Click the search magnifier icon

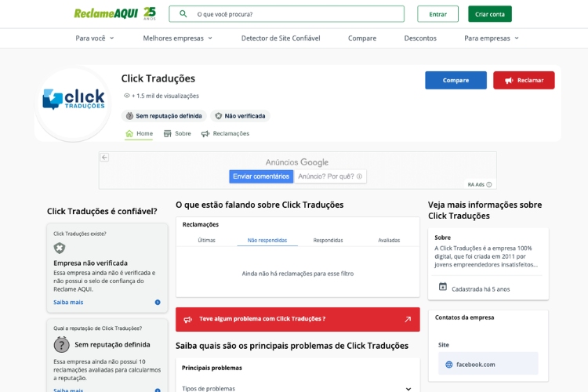coord(183,14)
